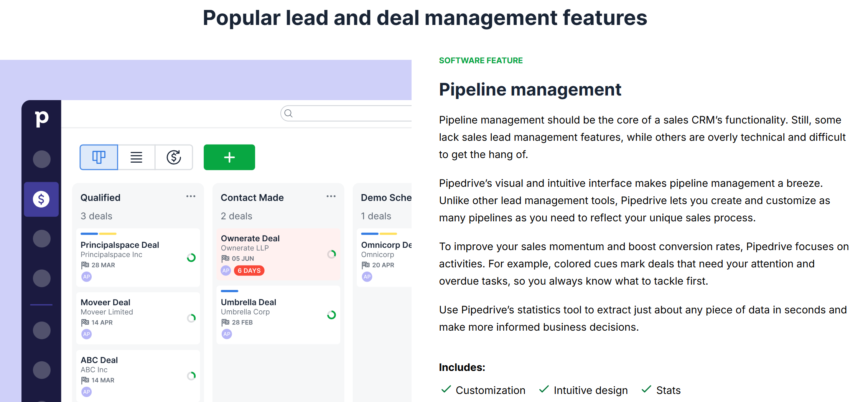
Task: Click the Customization checkmark item
Action: tap(483, 390)
